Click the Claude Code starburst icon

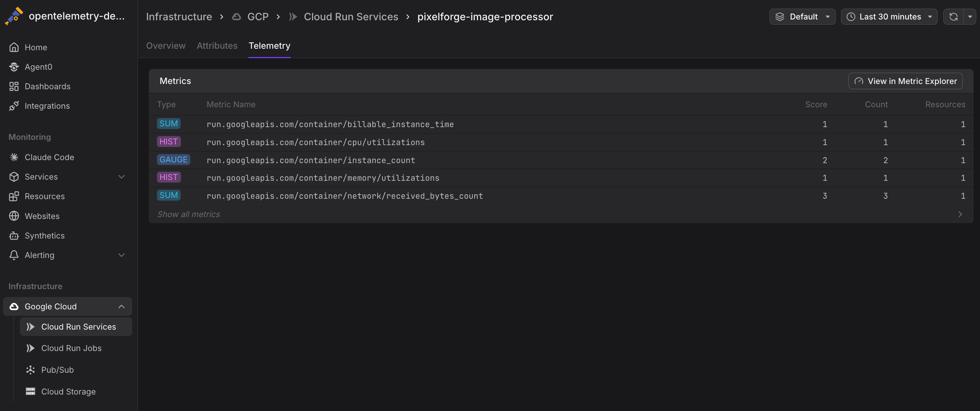[x=14, y=157]
